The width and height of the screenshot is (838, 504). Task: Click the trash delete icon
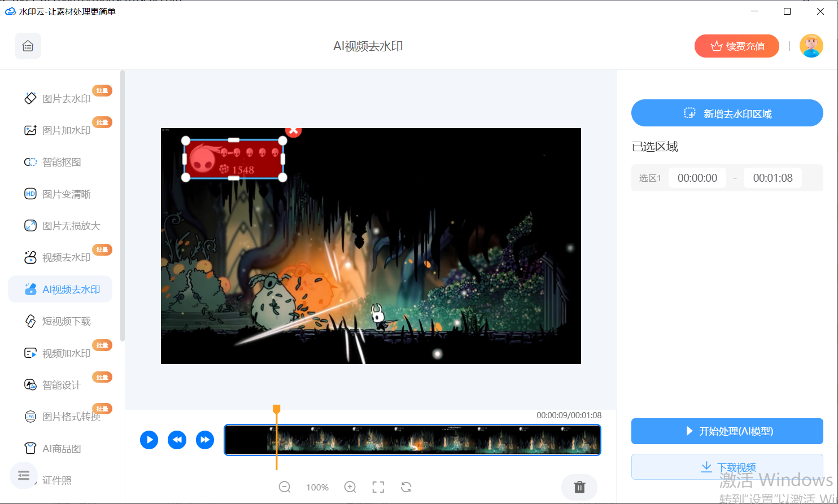pyautogui.click(x=579, y=487)
